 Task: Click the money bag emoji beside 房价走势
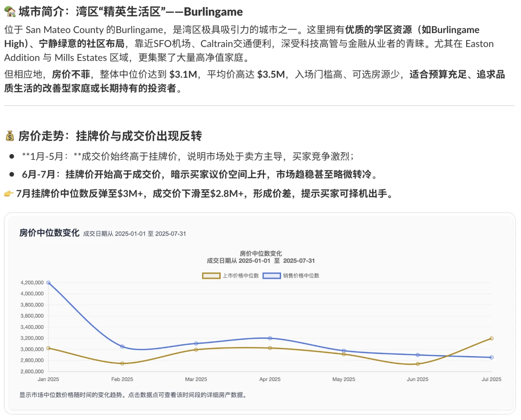pyautogui.click(x=10, y=136)
